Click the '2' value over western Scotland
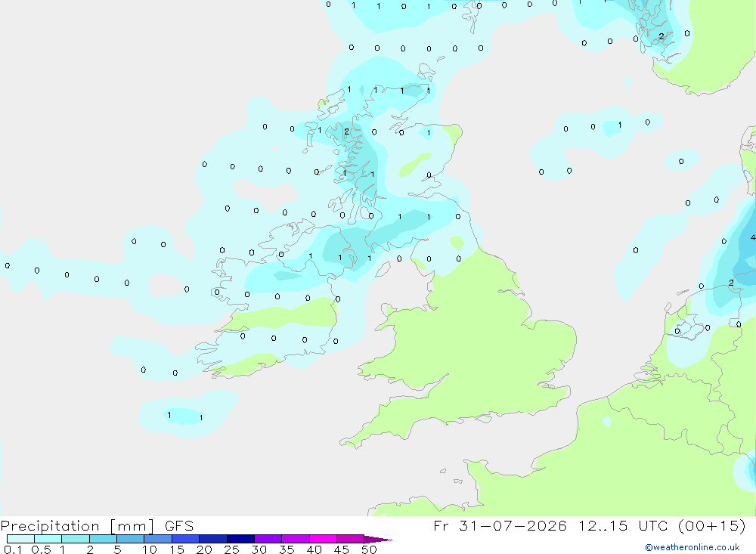 pyautogui.click(x=347, y=132)
